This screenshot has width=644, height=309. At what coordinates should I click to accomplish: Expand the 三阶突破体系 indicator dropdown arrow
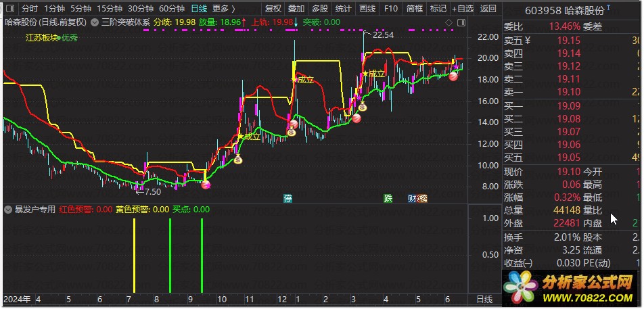tap(95, 22)
